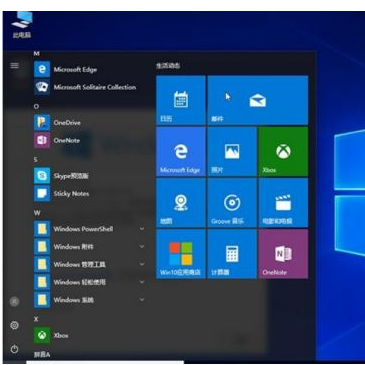This screenshot has height=365, width=365.
Task: Click Microsoft Edge in the app list
Action: (x=90, y=69)
